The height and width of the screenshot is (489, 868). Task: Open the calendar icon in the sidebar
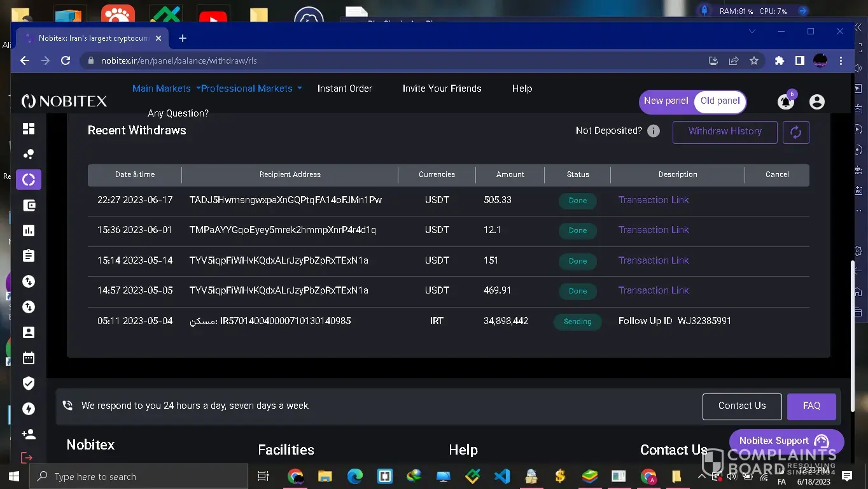pos(29,358)
